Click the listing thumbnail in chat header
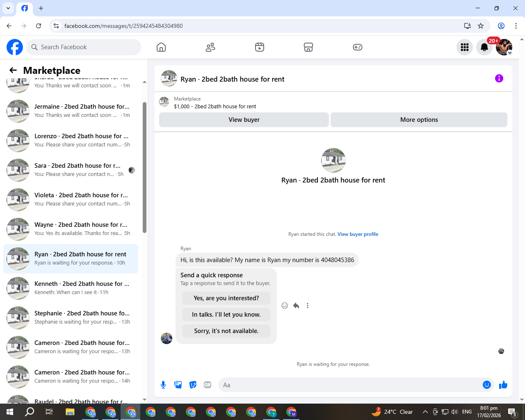 (169, 78)
